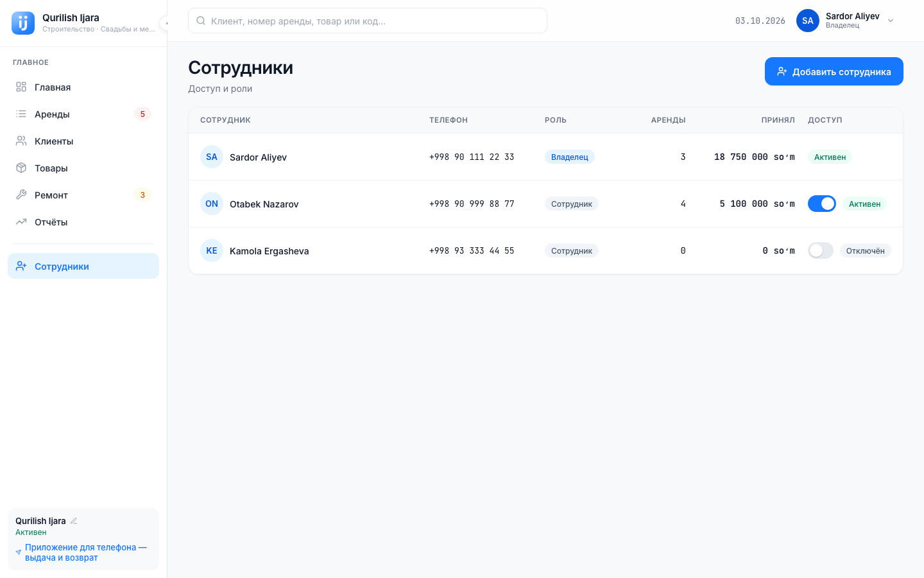Click the Доступ column header
Screen dimensions: 924x578
(825, 120)
